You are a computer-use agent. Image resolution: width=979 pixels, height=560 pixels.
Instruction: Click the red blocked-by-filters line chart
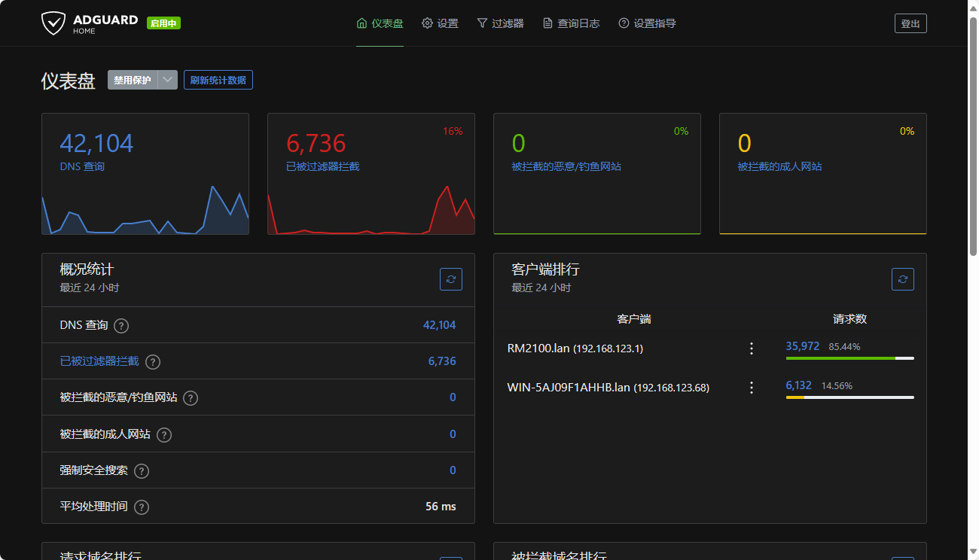point(371,210)
